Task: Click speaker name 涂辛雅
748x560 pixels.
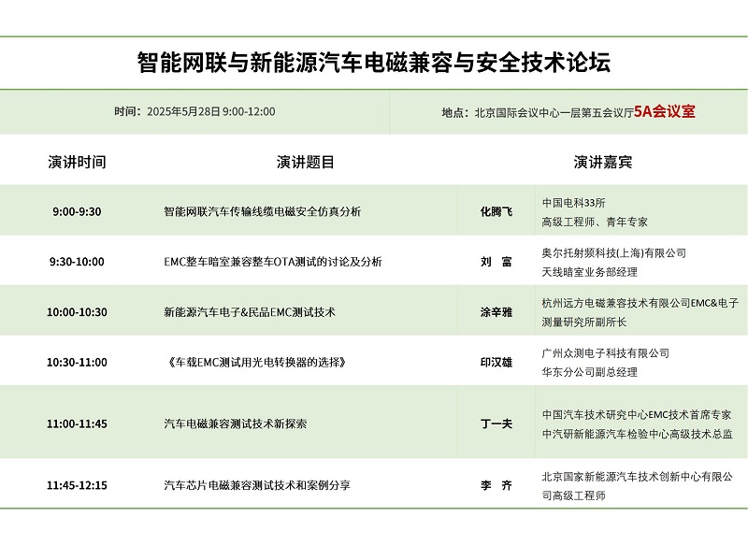Action: point(496,312)
